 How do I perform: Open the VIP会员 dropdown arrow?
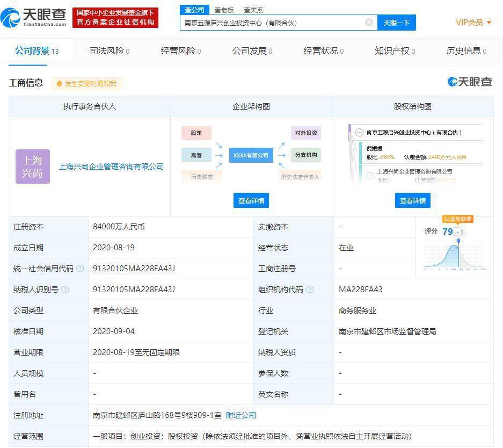pos(489,23)
